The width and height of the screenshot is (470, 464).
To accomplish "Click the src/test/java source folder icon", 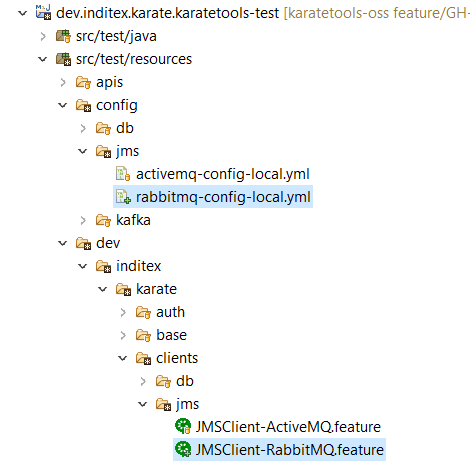I will [63, 36].
